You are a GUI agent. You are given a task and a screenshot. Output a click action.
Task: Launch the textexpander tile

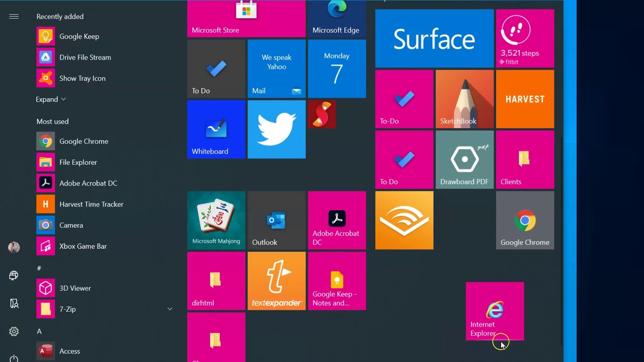277,281
